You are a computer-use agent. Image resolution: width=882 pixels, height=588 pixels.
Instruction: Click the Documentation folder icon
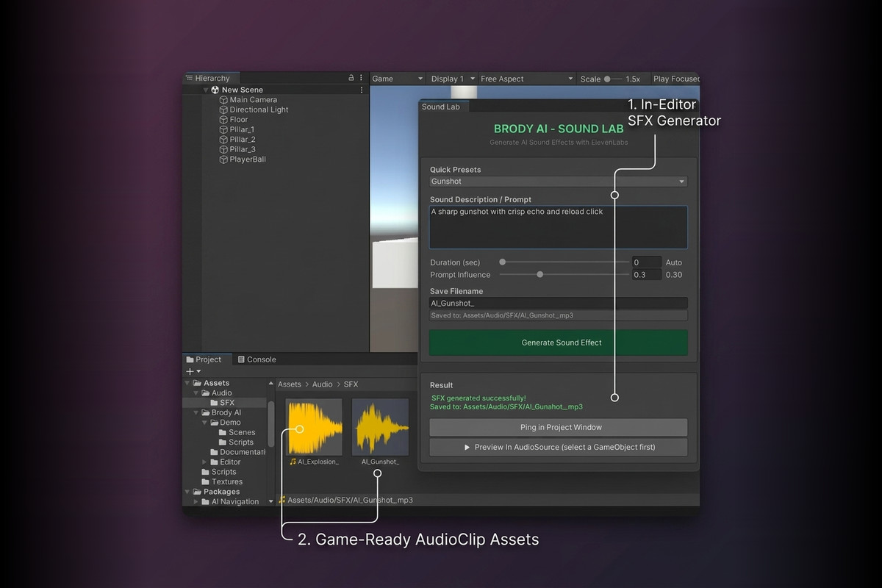pos(215,452)
